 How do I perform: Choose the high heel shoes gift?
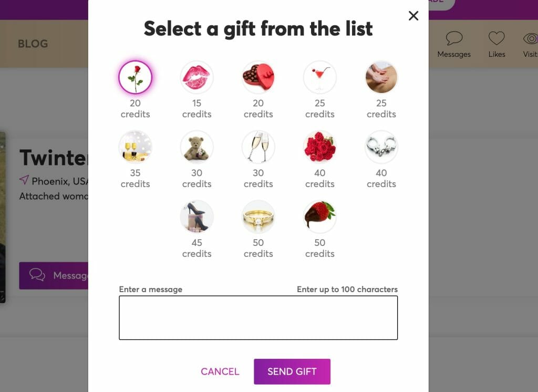196,216
